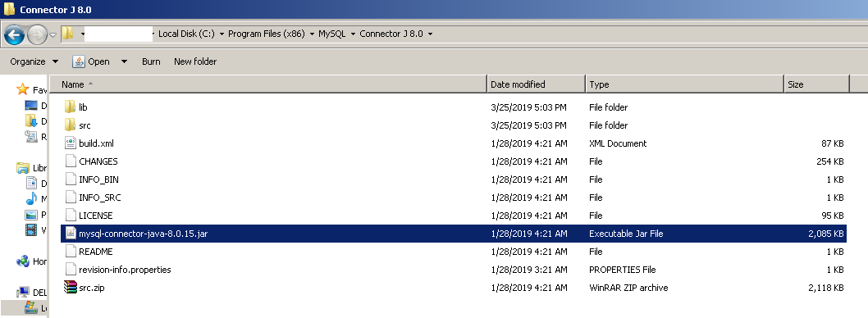The image size is (868, 318).
Task: Click the Desktop icon under Favorites
Action: tap(31, 105)
